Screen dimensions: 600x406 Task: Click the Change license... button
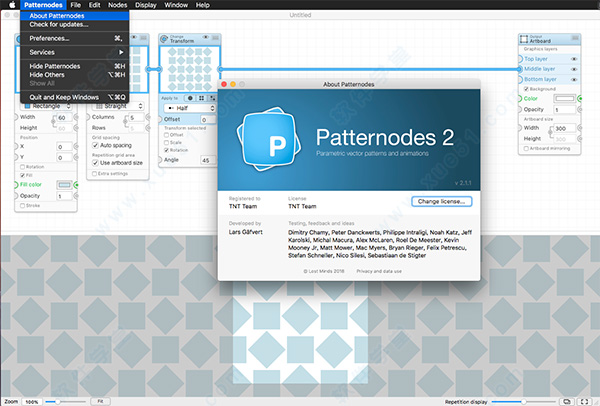coord(442,202)
